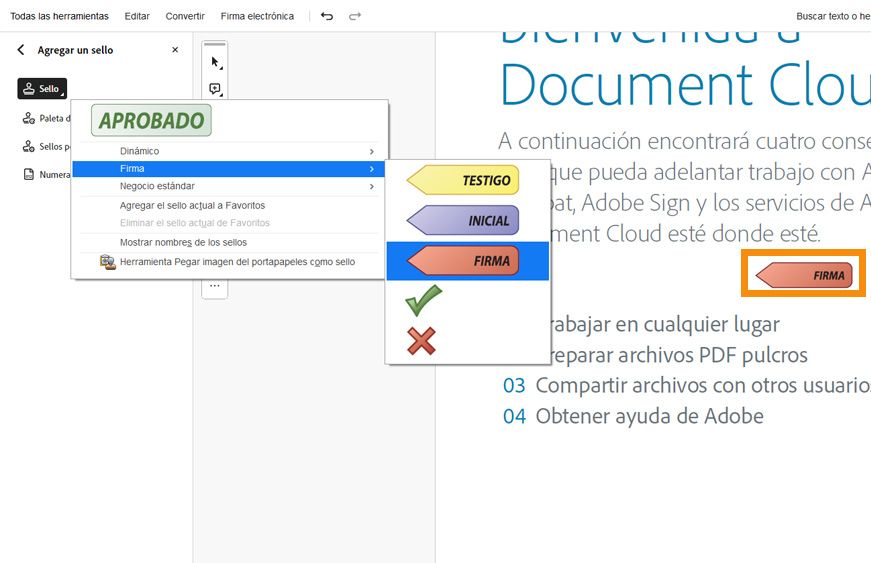Select the yellow TESTIGO stamp
Image resolution: width=871 pixels, height=563 pixels.
[x=463, y=180]
